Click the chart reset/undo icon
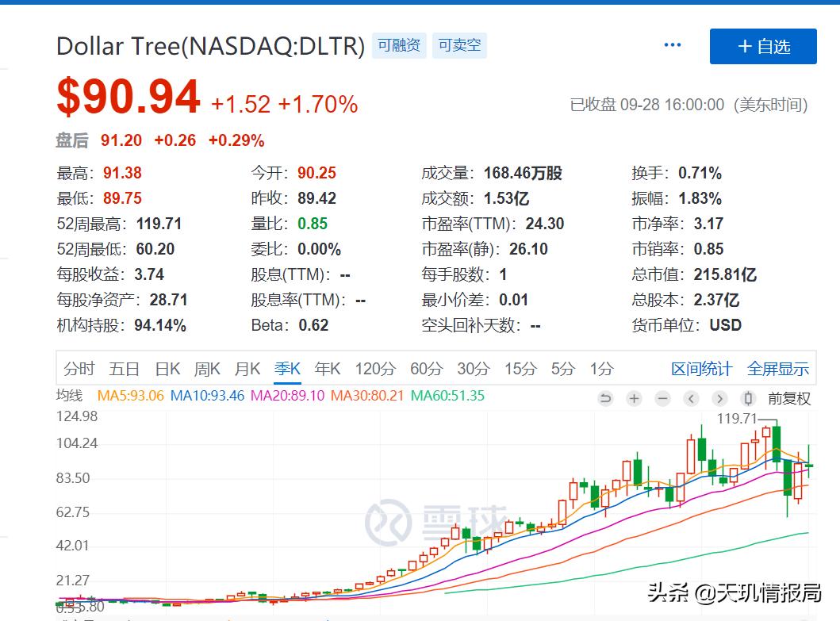840x621 pixels. [606, 399]
